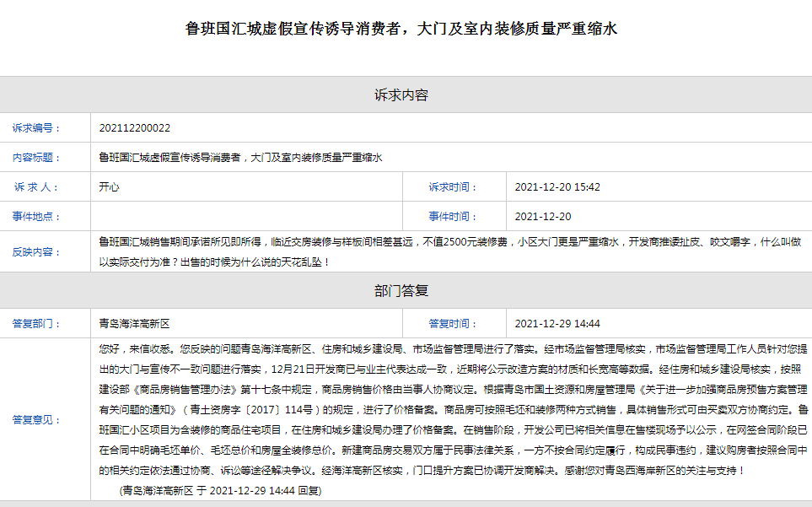Click the 诉求人 label
812x507 pixels.
(x=36, y=187)
